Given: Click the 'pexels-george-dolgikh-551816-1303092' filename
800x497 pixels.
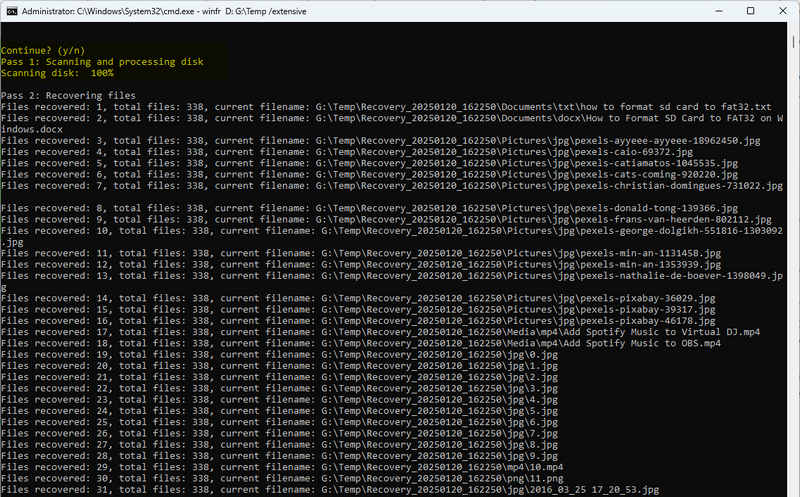Looking at the screenshot, I should pyautogui.click(x=681, y=230).
